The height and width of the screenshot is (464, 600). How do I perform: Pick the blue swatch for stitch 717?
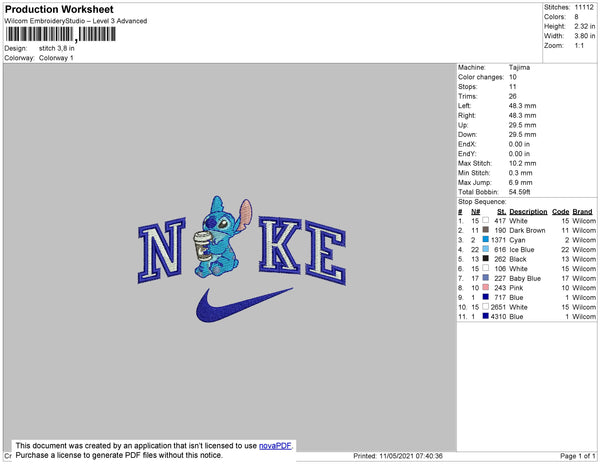click(x=486, y=297)
